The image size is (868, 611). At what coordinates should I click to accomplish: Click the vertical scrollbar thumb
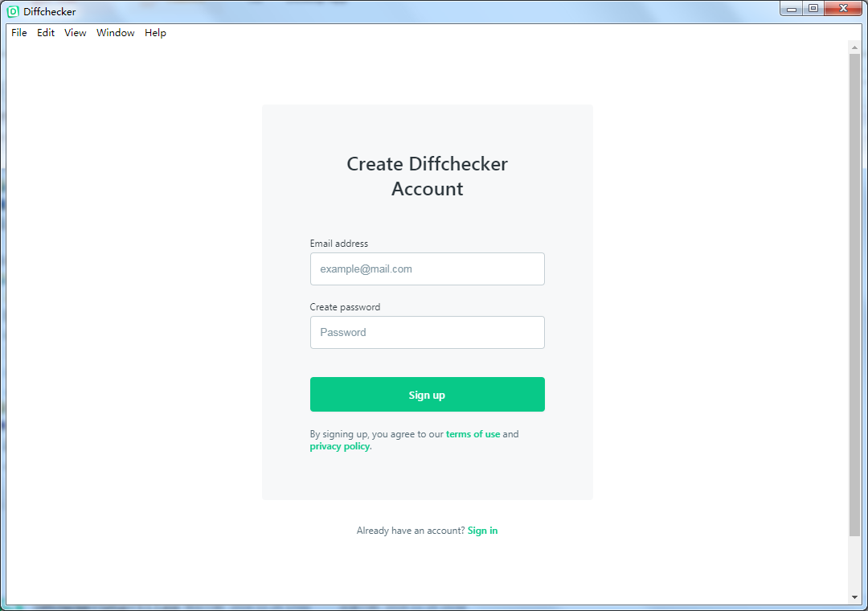tap(854, 295)
